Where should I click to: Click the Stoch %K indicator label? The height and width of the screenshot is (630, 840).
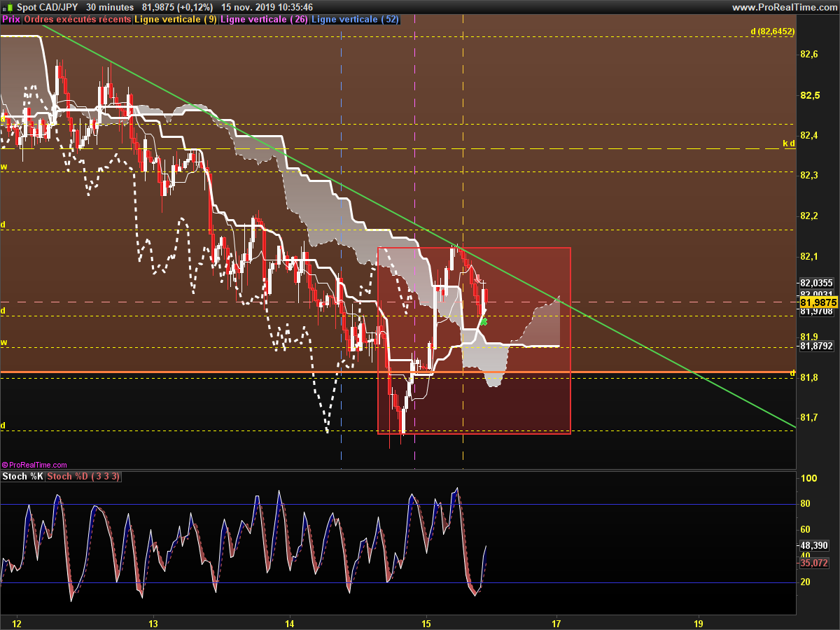23,477
